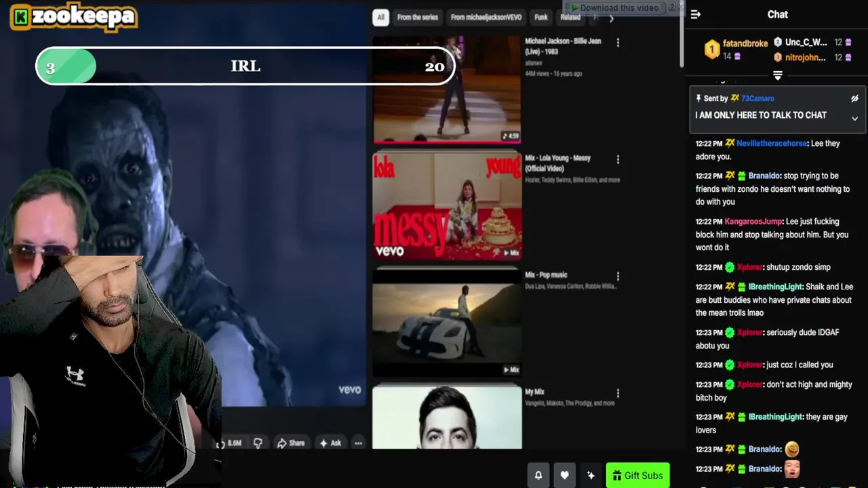868x488 pixels.
Task: Open Mix - Pop music title
Action: (546, 275)
